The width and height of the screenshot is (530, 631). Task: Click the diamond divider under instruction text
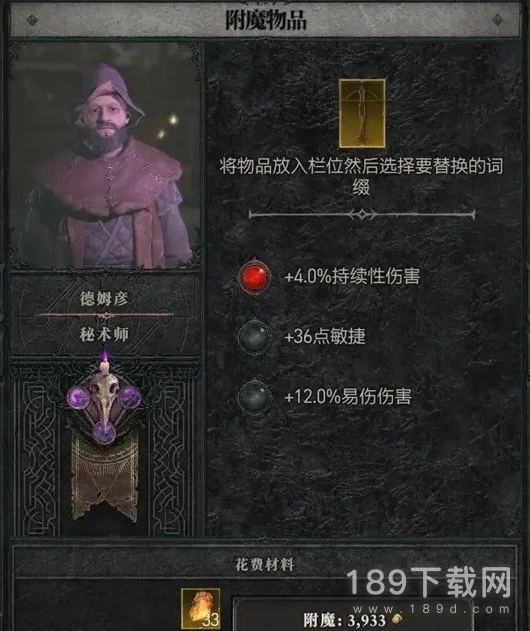(x=362, y=214)
